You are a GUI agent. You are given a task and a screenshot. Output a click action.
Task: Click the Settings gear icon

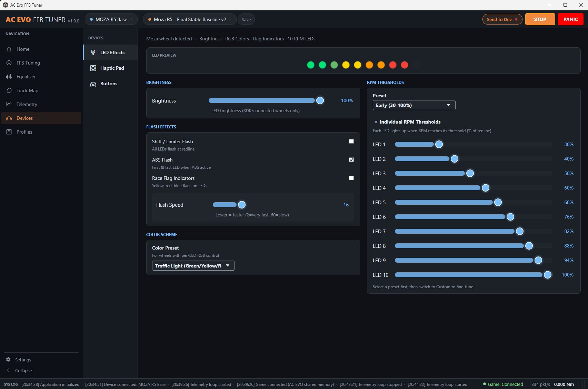point(8,360)
